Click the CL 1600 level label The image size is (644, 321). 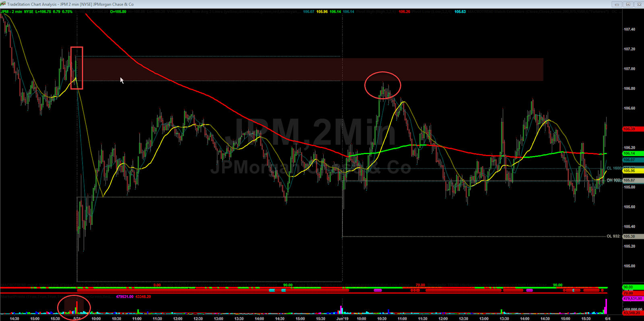(x=614, y=168)
